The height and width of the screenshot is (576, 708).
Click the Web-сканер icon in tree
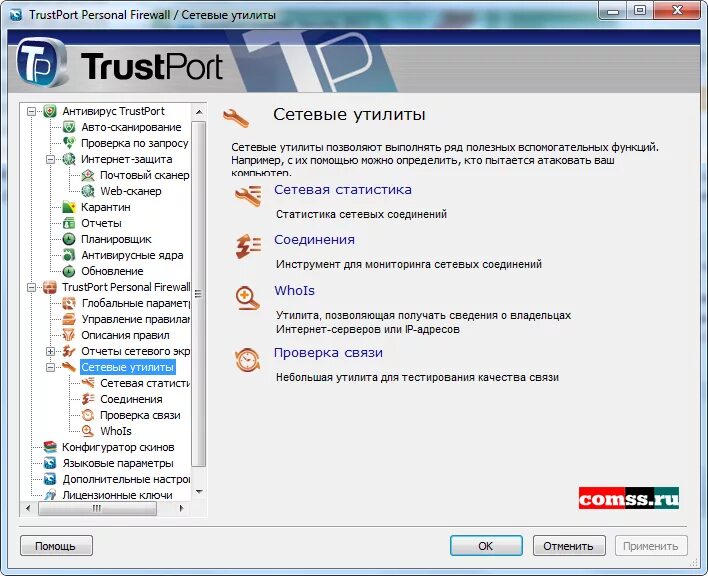[x=88, y=191]
